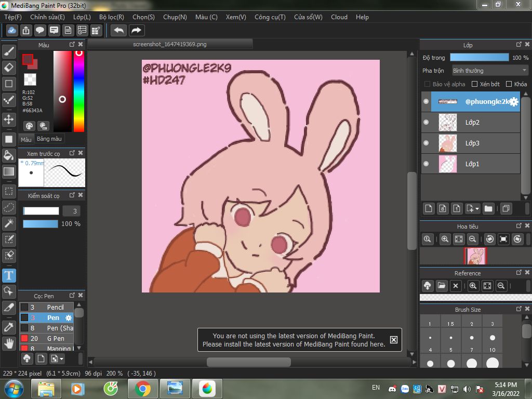532x399 pixels.
Task: Select the screenshot_1647419369.png document tab
Action: click(x=170, y=44)
